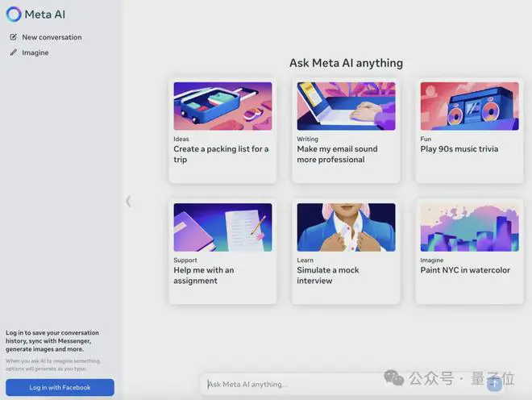The image size is (532, 400).
Task: Collapse the sidebar using the chevron handle
Action: pyautogui.click(x=128, y=201)
